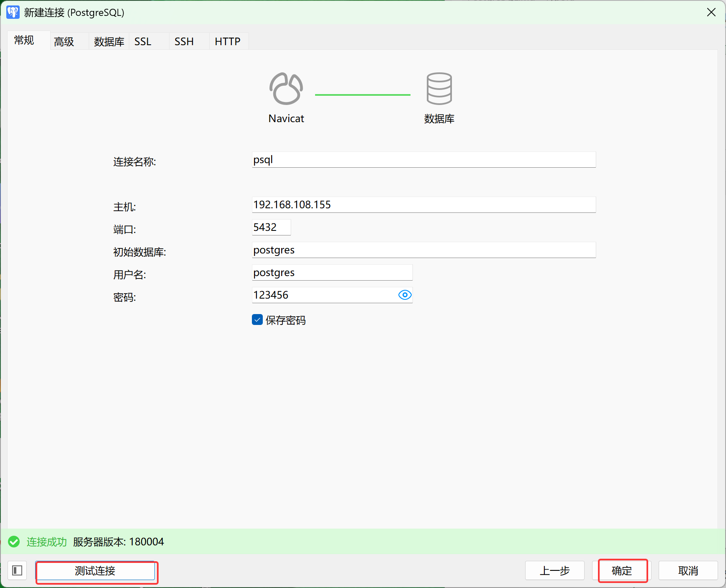Click the database cylinder icon
The width and height of the screenshot is (726, 588).
click(x=439, y=89)
